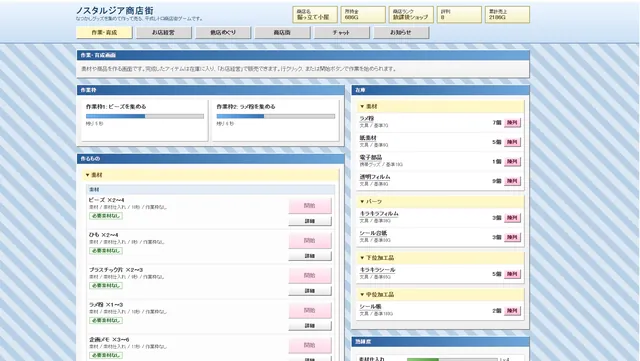Click the pink button in the キラキラフィルム row
Viewport: 640px width, 361px height.
coord(512,218)
